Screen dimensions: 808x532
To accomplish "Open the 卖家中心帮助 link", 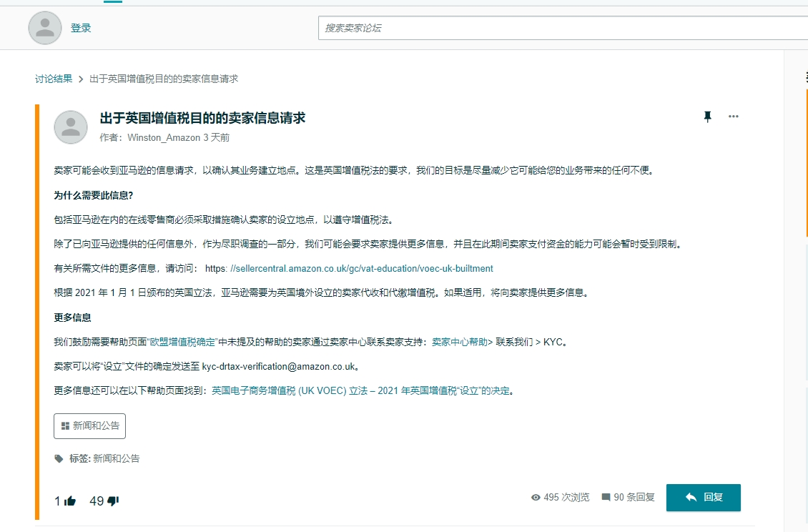I will (x=459, y=342).
